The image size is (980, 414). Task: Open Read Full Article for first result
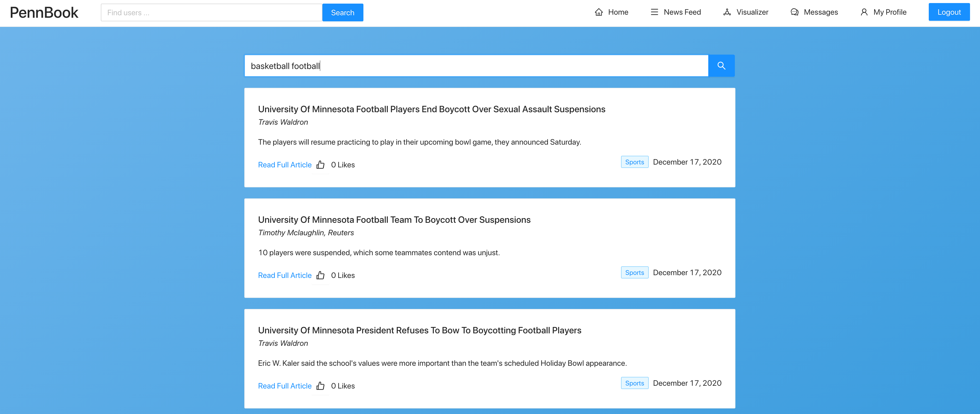tap(284, 165)
